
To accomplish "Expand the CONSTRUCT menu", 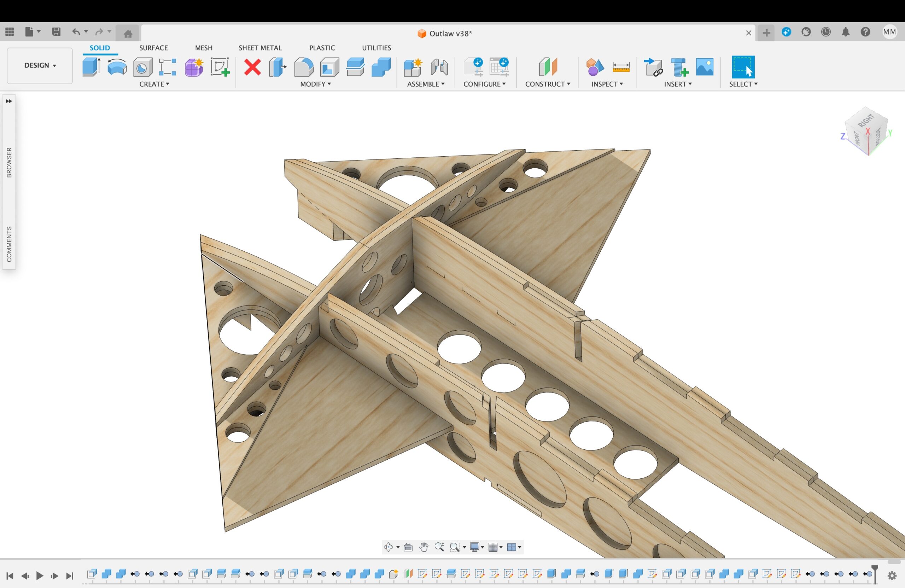I will [x=548, y=84].
